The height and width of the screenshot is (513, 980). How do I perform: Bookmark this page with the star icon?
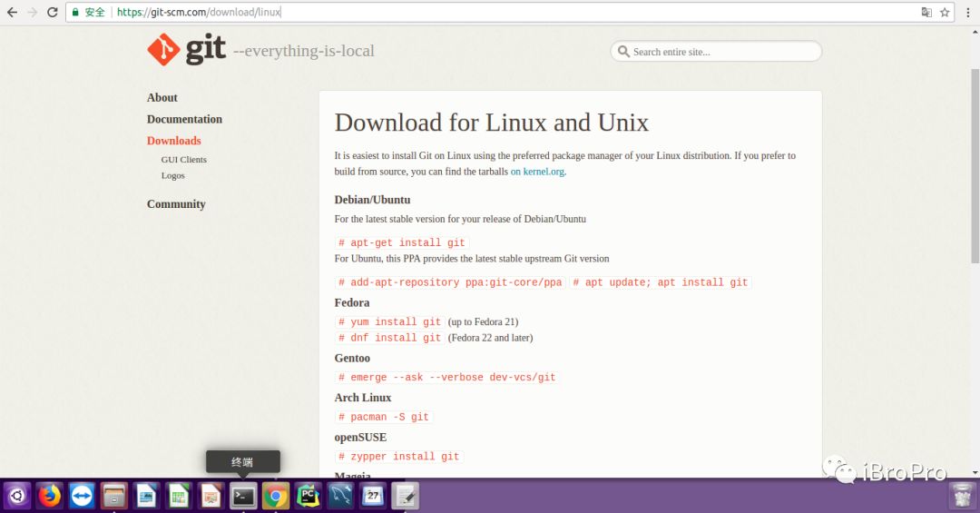point(945,12)
